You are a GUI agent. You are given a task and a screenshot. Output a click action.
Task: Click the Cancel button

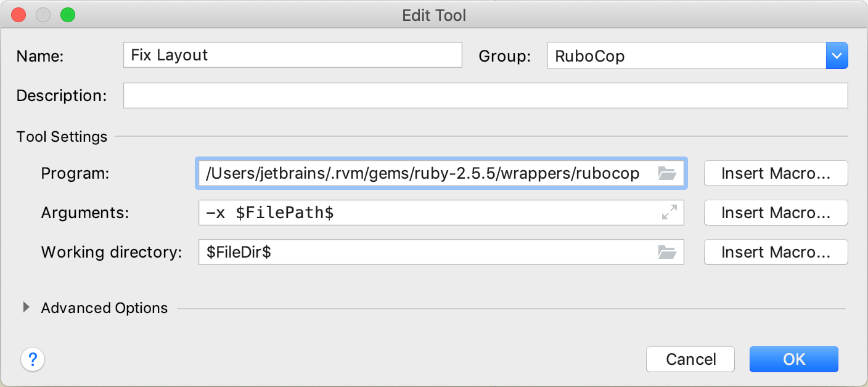690,359
